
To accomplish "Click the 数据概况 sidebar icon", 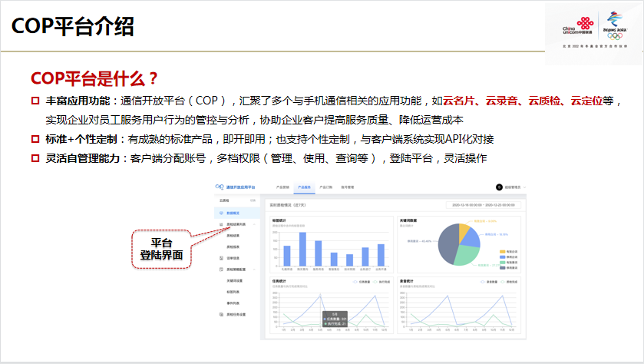I will point(220,212).
